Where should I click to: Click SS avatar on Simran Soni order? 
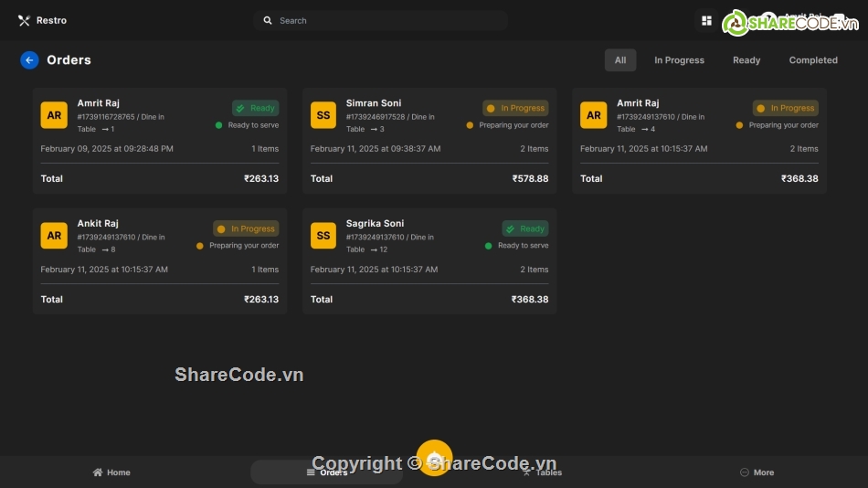tap(323, 115)
